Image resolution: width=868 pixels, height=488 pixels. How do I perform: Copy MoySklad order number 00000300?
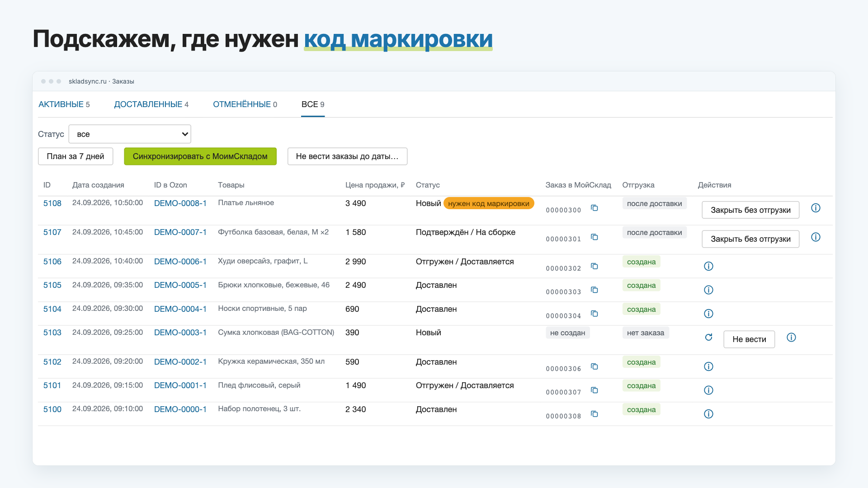(x=594, y=208)
